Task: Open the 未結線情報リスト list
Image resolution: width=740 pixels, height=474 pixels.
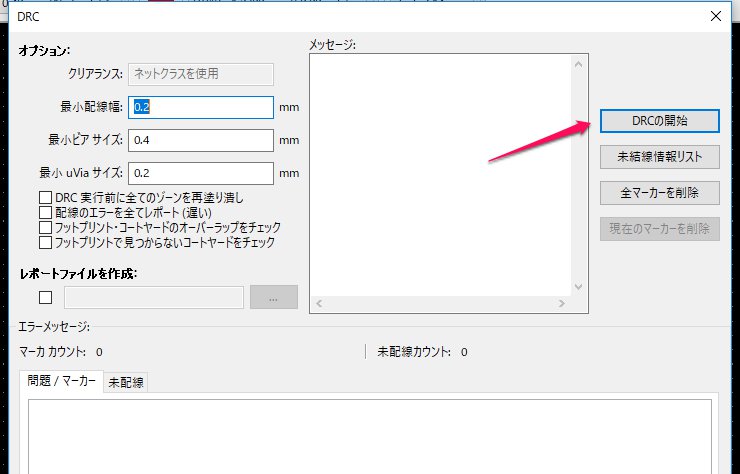Action: [659, 156]
